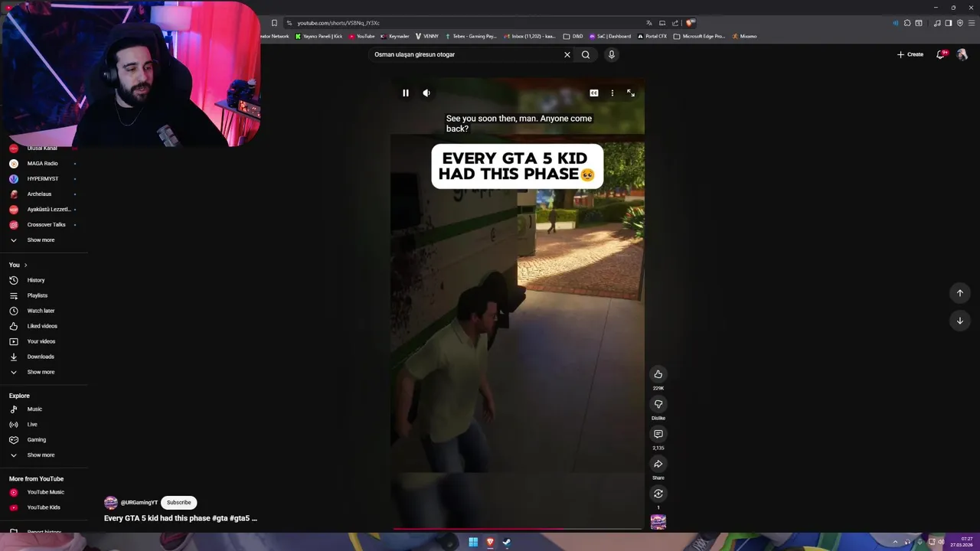Open URGamingYT channel avatar
980x551 pixels.
[111, 503]
